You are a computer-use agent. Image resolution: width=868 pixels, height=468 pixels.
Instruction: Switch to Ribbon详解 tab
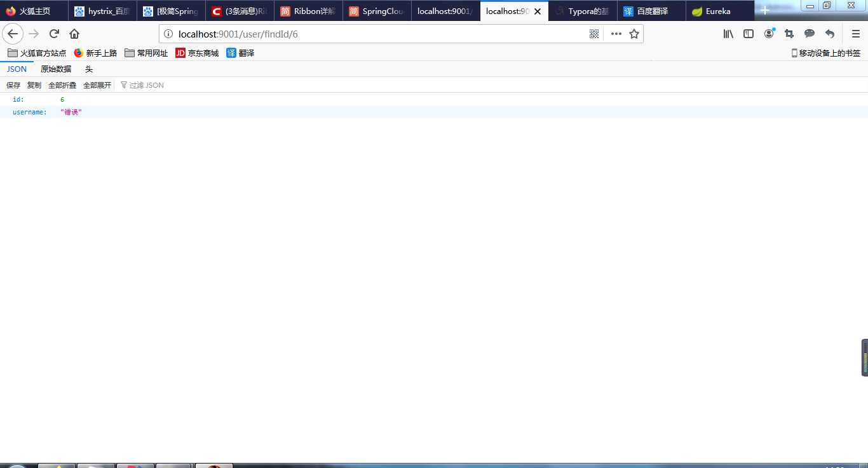tap(309, 11)
